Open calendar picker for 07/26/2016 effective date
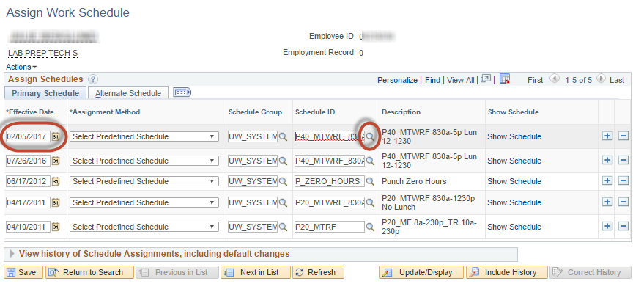Image resolution: width=644 pixels, height=292 pixels. point(56,161)
